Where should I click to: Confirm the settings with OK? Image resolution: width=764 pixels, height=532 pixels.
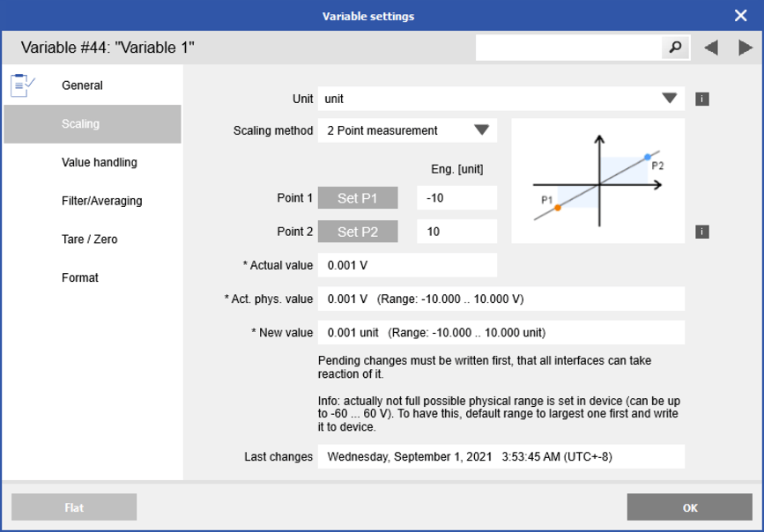[689, 507]
